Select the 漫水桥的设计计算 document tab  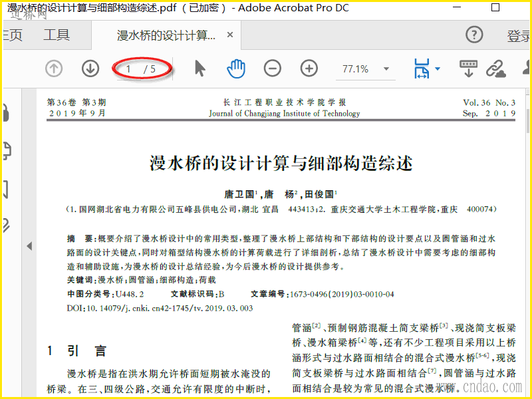point(166,35)
